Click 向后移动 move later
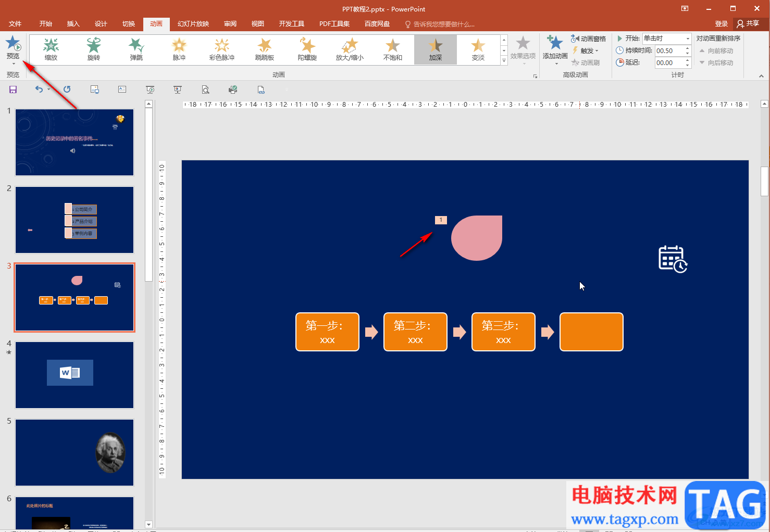The image size is (770, 532). (x=716, y=63)
